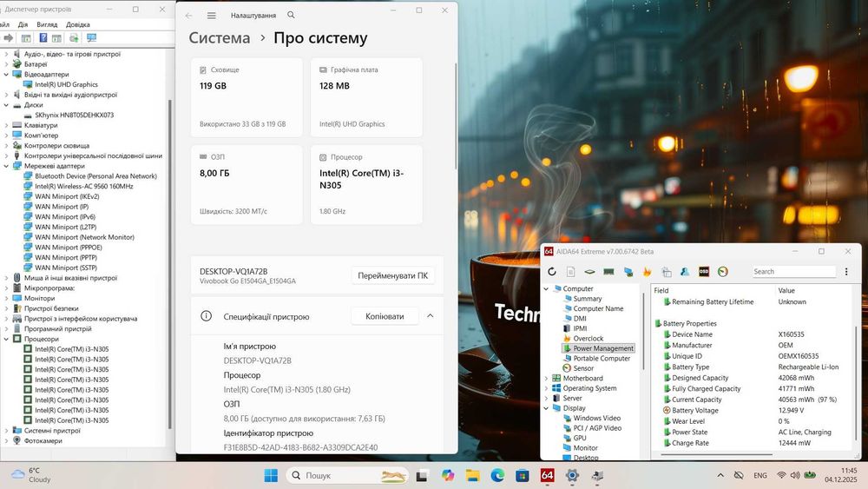Open the OSD panel icon in AIDA64

704,271
